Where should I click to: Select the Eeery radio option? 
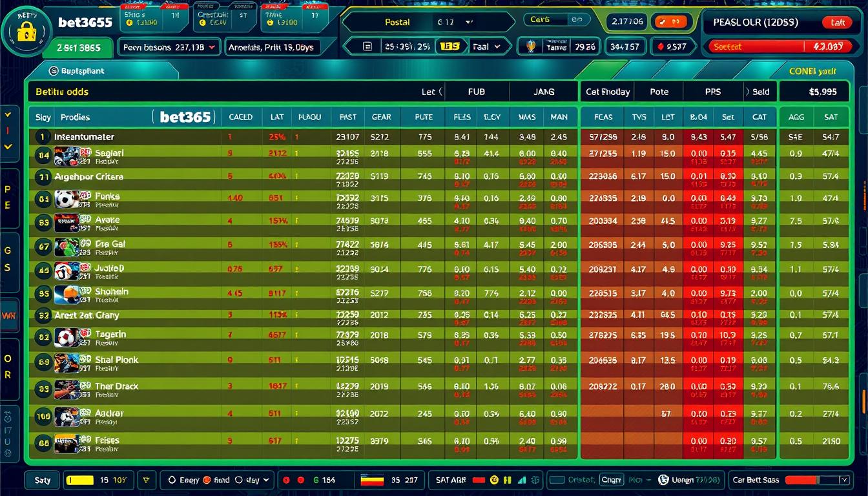(x=172, y=480)
